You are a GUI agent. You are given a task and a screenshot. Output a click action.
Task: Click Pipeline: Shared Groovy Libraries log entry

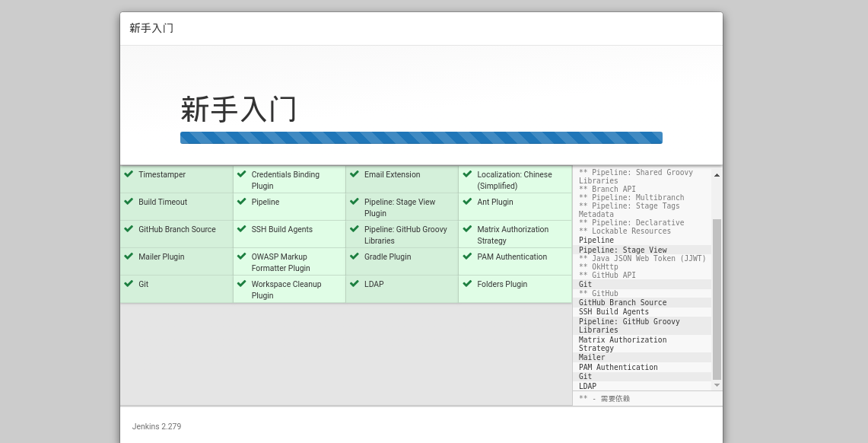[x=635, y=176]
